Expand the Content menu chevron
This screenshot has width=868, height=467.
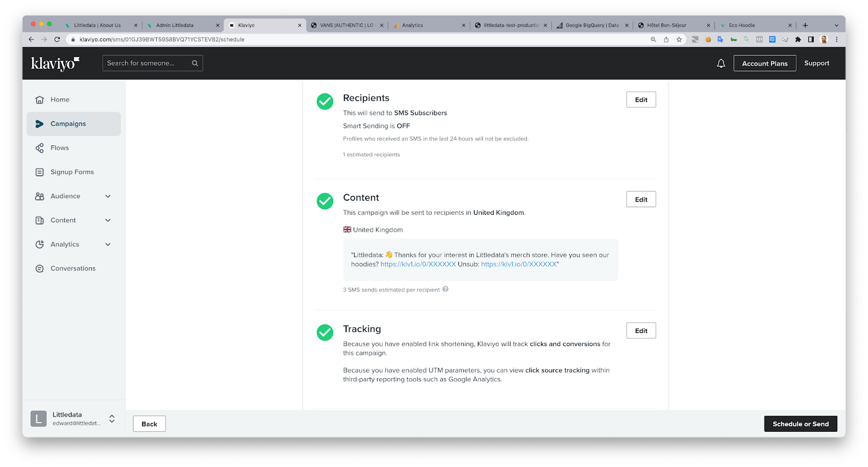pyautogui.click(x=108, y=220)
